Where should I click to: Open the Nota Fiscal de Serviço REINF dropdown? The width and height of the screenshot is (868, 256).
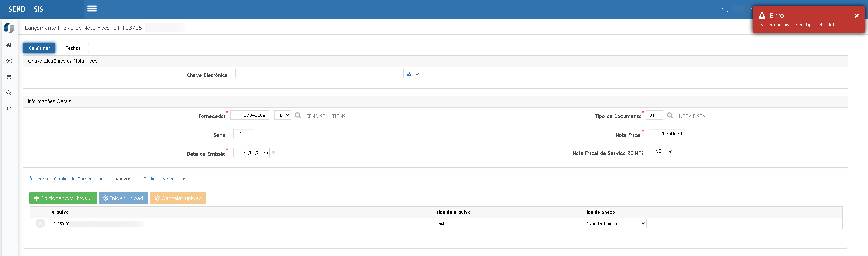pyautogui.click(x=662, y=151)
